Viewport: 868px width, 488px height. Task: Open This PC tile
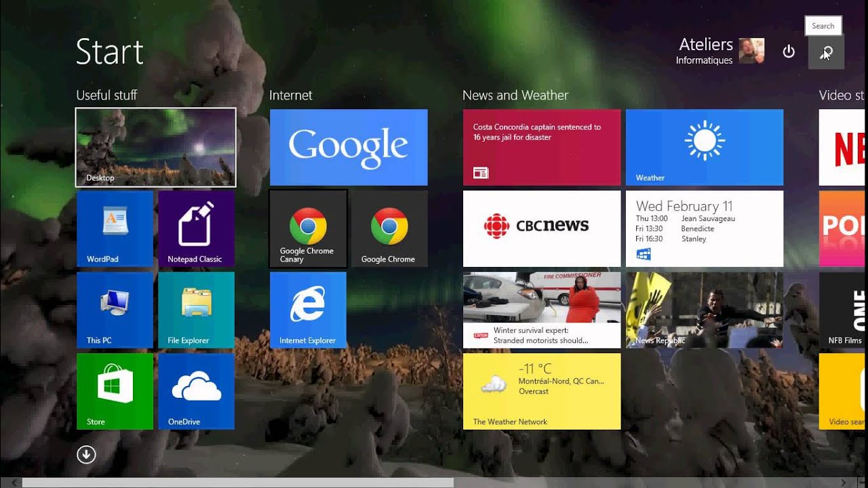pos(115,310)
